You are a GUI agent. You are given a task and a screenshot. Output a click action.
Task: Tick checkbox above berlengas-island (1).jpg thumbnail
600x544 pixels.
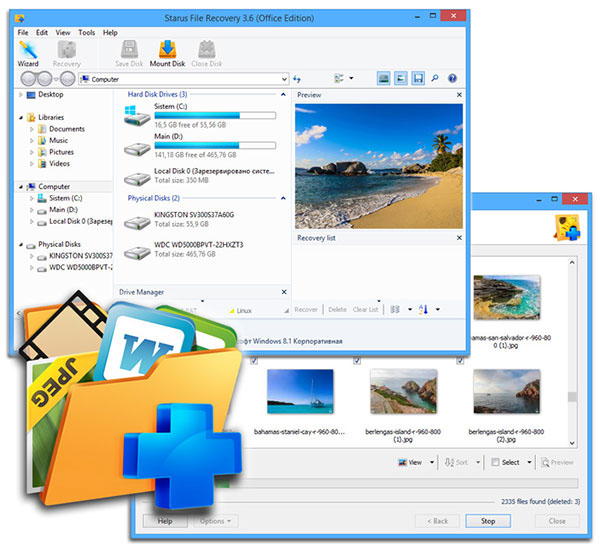click(357, 360)
